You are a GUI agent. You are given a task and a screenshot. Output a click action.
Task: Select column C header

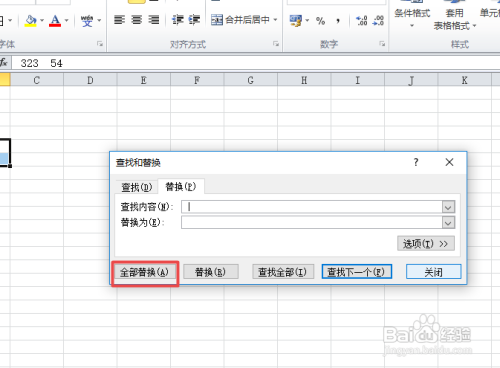point(37,80)
